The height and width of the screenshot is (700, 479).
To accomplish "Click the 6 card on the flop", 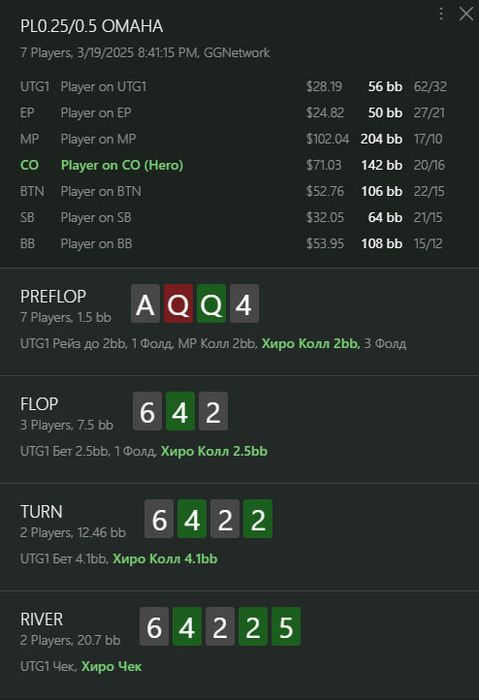I will (147, 411).
